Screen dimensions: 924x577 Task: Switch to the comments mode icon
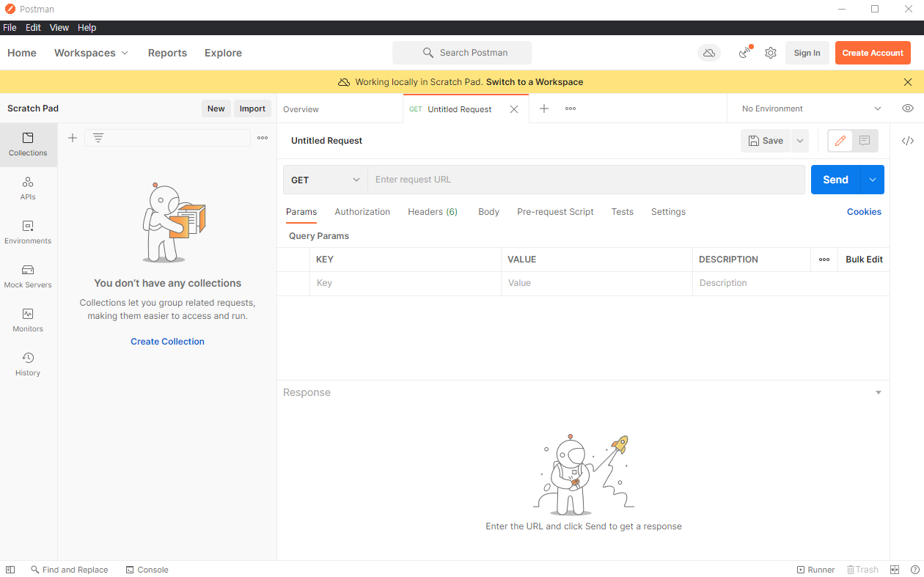(865, 141)
